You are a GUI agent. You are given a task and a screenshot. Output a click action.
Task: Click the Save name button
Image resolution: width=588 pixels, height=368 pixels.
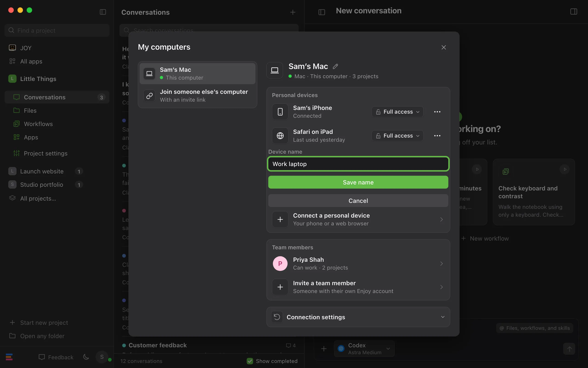click(358, 182)
